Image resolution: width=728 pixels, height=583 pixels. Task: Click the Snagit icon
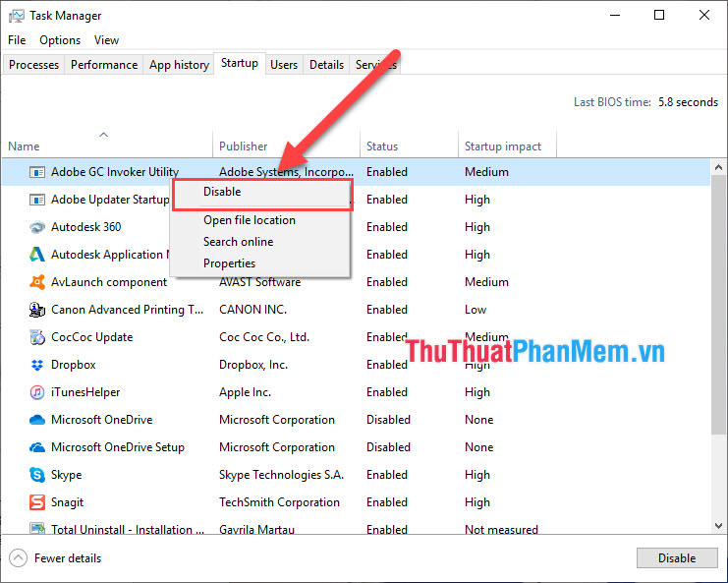37,502
